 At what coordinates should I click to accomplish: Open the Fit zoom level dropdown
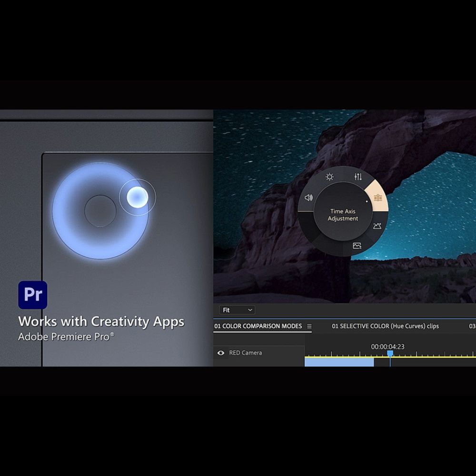click(237, 310)
